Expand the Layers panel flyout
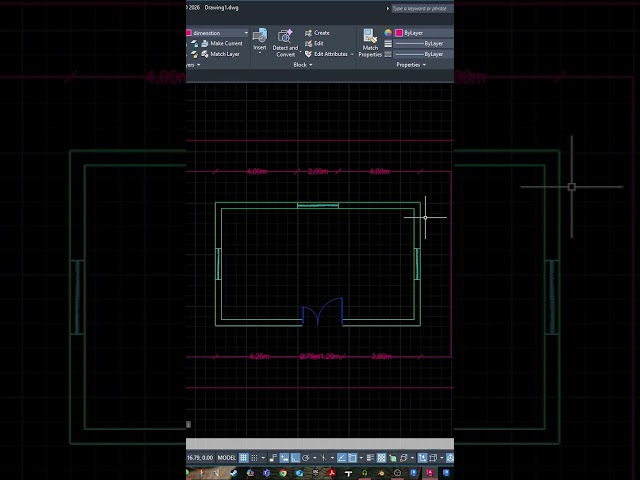640x480 pixels. pos(194,65)
